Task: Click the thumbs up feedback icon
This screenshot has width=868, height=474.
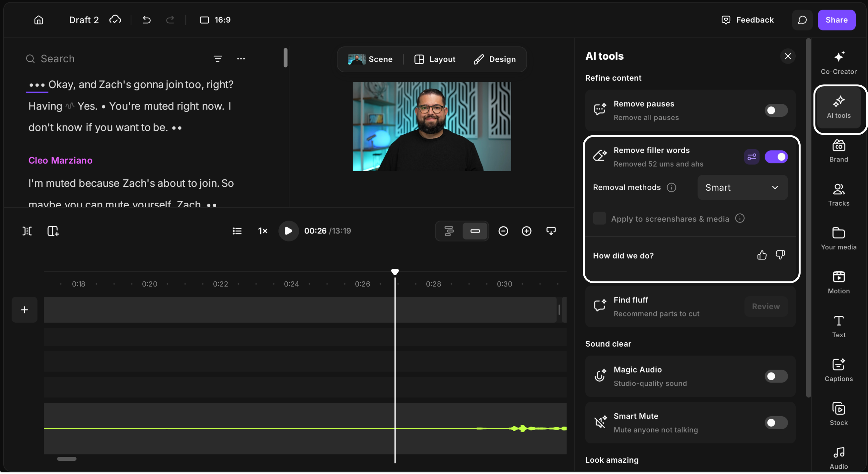Action: 761,255
